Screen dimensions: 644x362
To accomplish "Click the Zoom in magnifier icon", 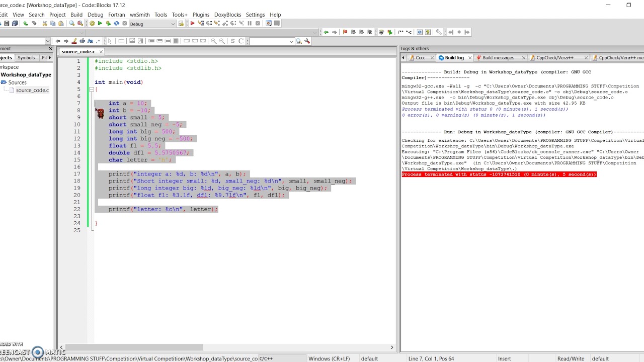I will [214, 41].
